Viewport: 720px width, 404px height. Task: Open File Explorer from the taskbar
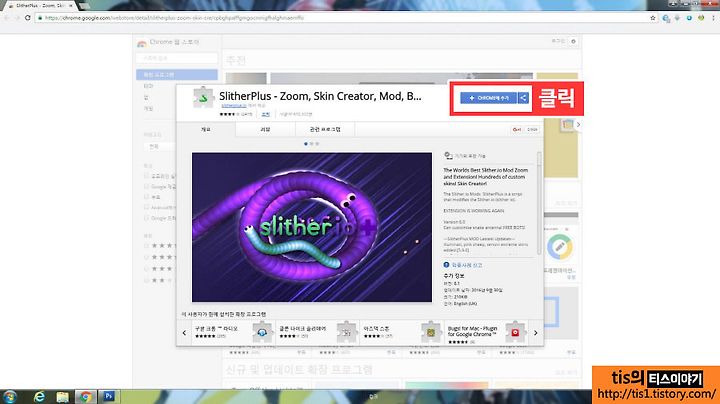[62, 396]
